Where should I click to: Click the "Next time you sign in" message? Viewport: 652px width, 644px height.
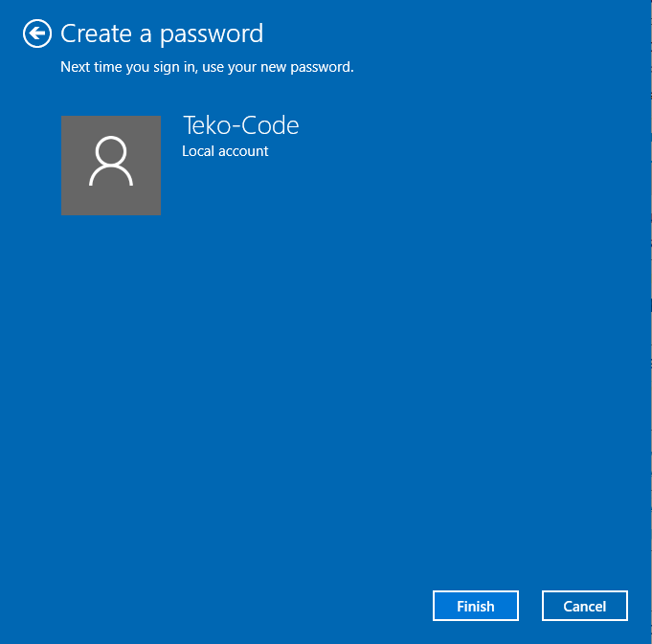pos(207,67)
